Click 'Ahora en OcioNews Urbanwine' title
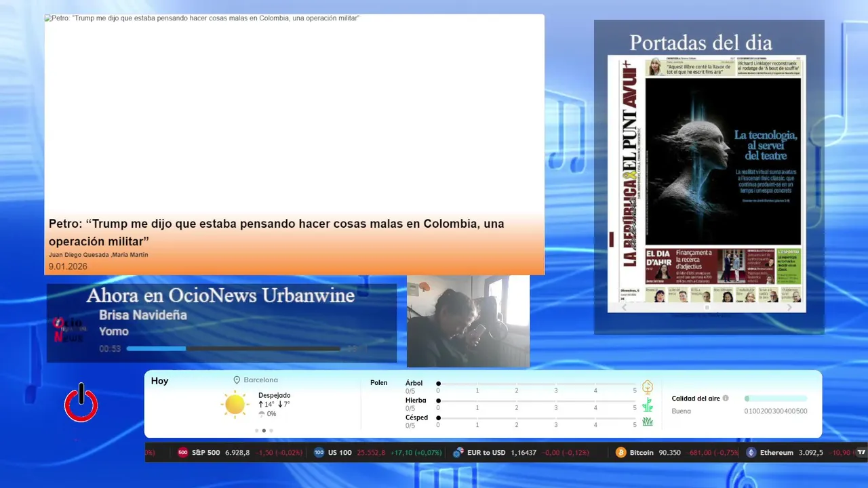This screenshot has height=488, width=868. 220,296
